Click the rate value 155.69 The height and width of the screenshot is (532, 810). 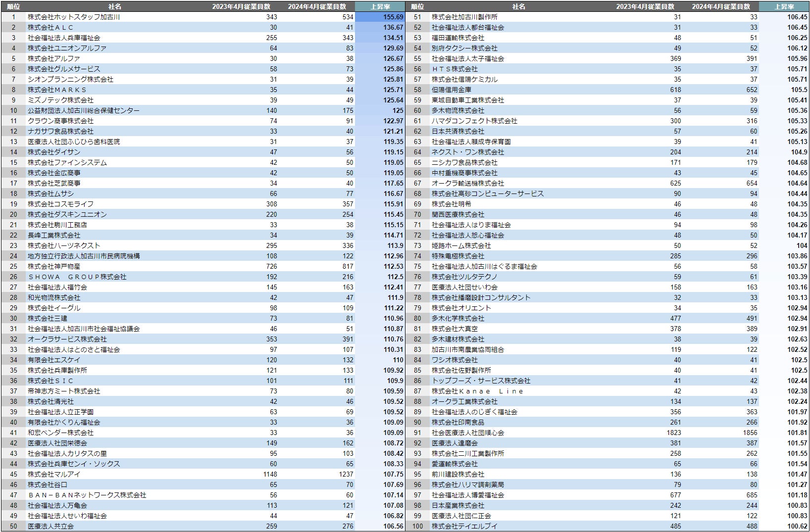393,17
